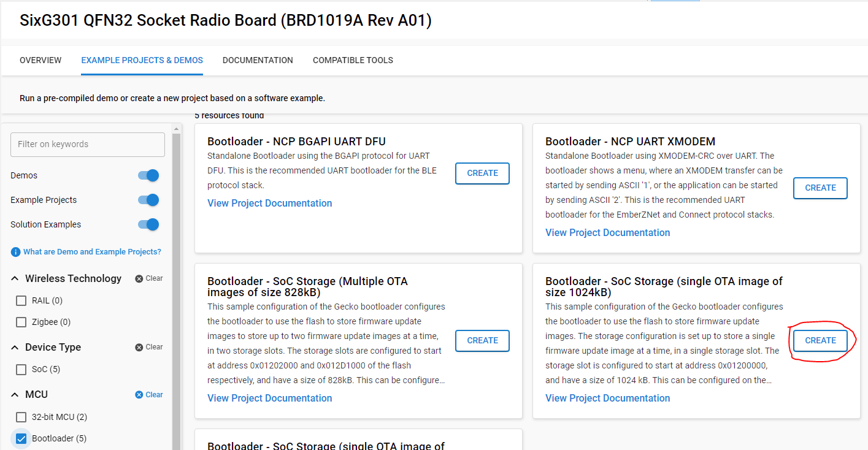Open the Compatible Tools tab
868x450 pixels.
pyautogui.click(x=353, y=60)
